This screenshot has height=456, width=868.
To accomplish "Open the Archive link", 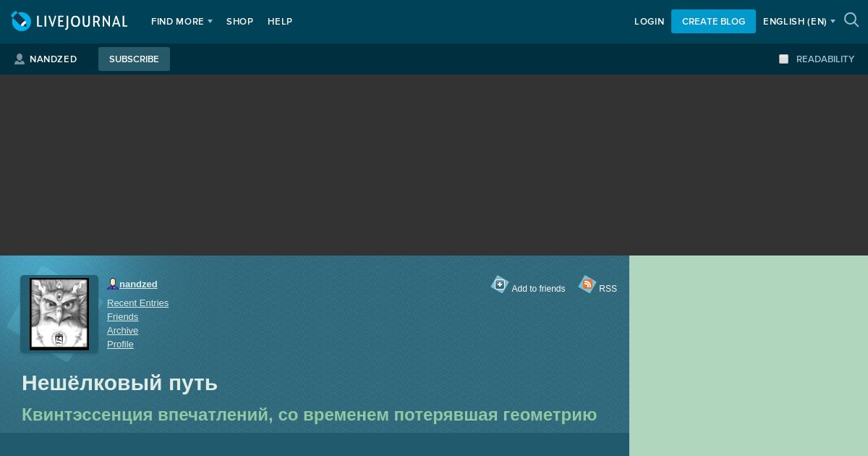I will tap(122, 331).
